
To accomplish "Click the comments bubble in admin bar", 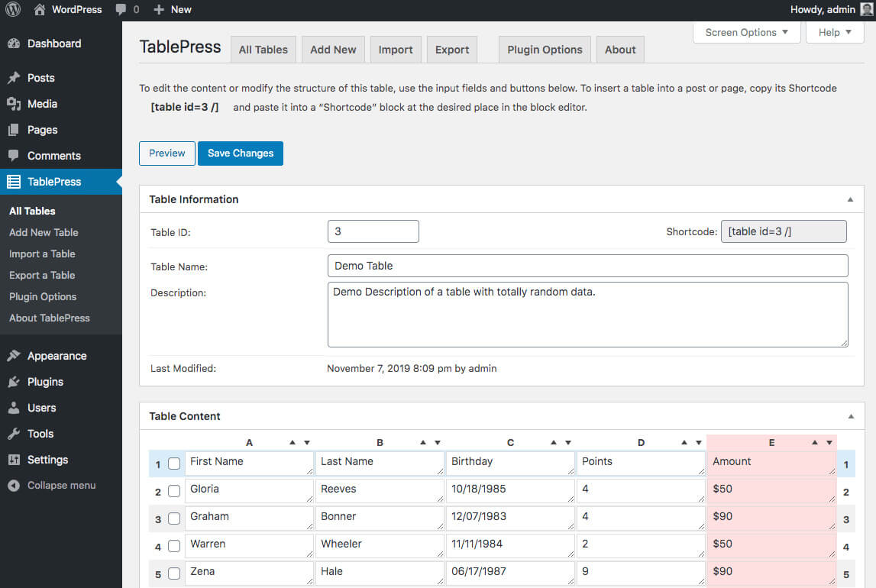I will (x=121, y=9).
